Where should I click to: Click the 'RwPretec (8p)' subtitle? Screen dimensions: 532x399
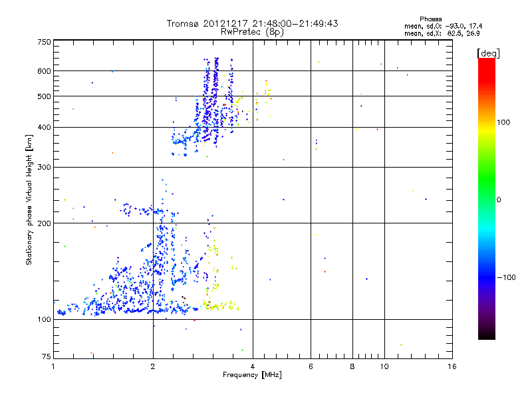point(252,32)
